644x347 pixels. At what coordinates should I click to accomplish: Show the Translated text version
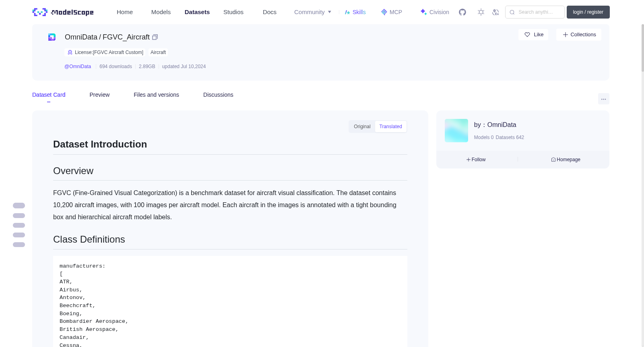pyautogui.click(x=391, y=127)
